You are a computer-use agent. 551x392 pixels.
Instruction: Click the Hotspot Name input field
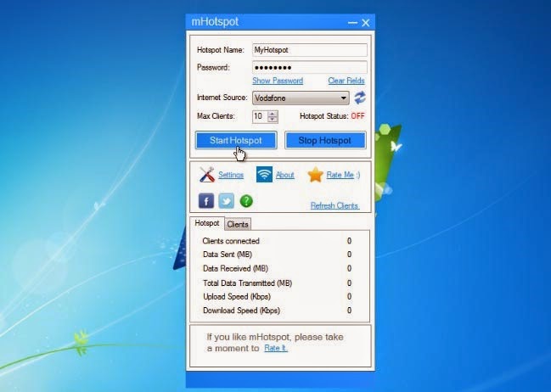click(310, 50)
